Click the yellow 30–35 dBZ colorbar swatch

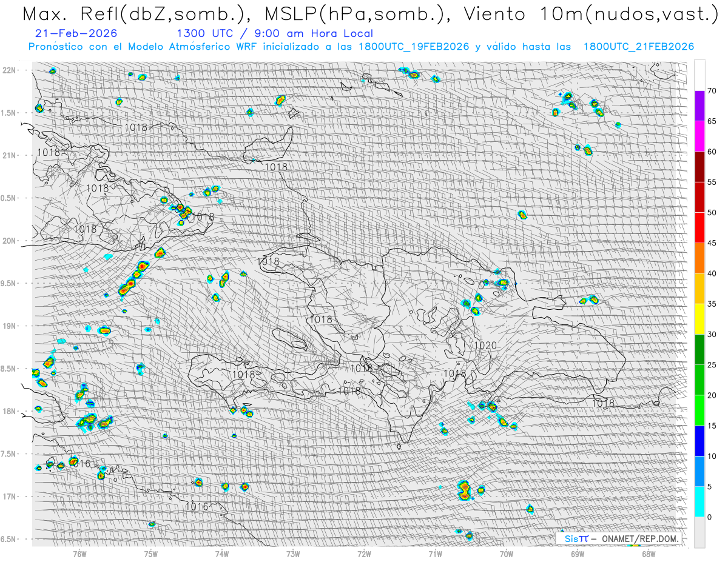pyautogui.click(x=699, y=319)
